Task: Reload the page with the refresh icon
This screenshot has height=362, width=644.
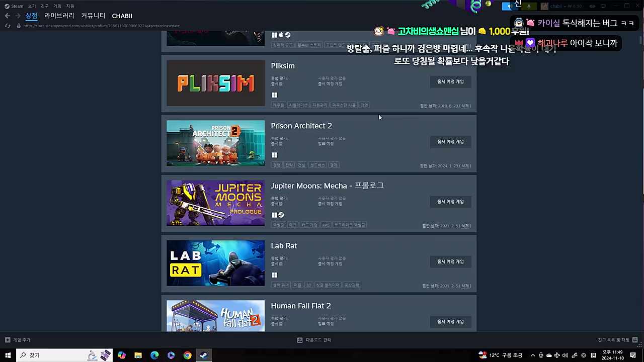Action: point(8,26)
